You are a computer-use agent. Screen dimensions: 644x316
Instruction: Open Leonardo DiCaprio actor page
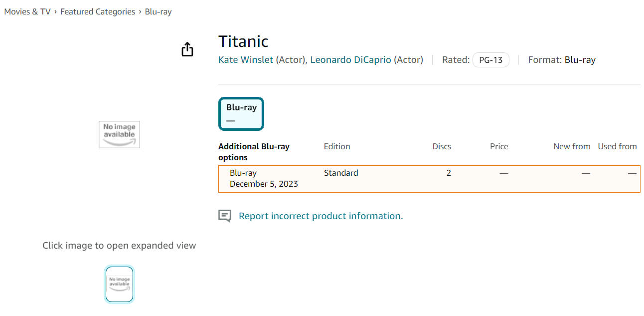pyautogui.click(x=350, y=60)
